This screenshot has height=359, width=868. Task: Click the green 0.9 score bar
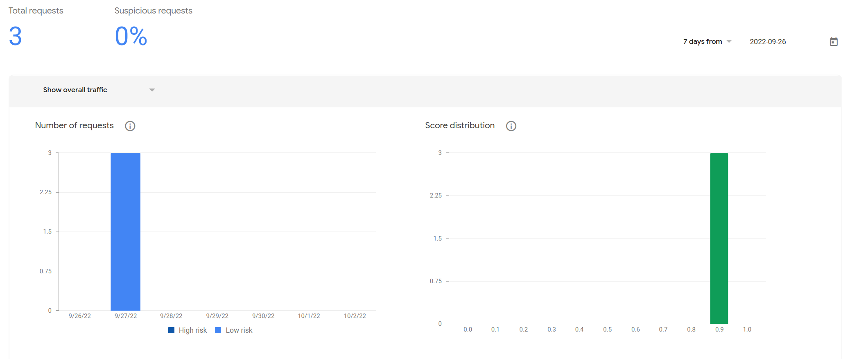click(x=719, y=238)
